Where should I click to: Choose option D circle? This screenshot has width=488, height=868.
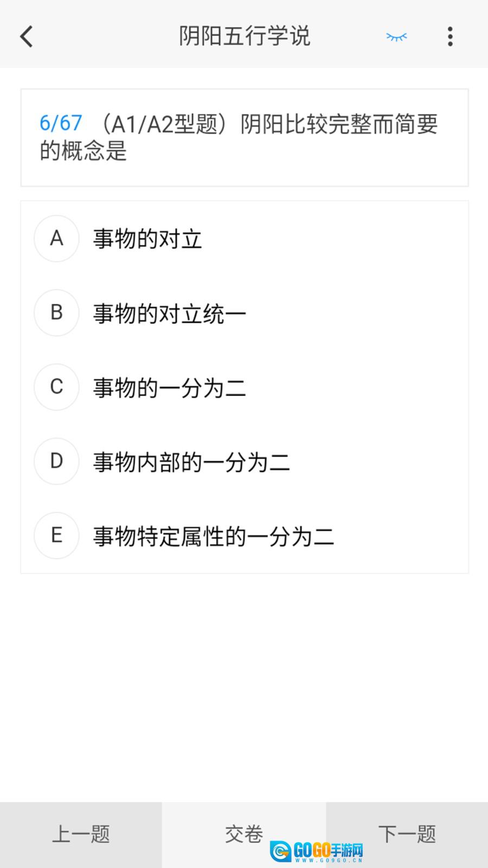pyautogui.click(x=56, y=462)
